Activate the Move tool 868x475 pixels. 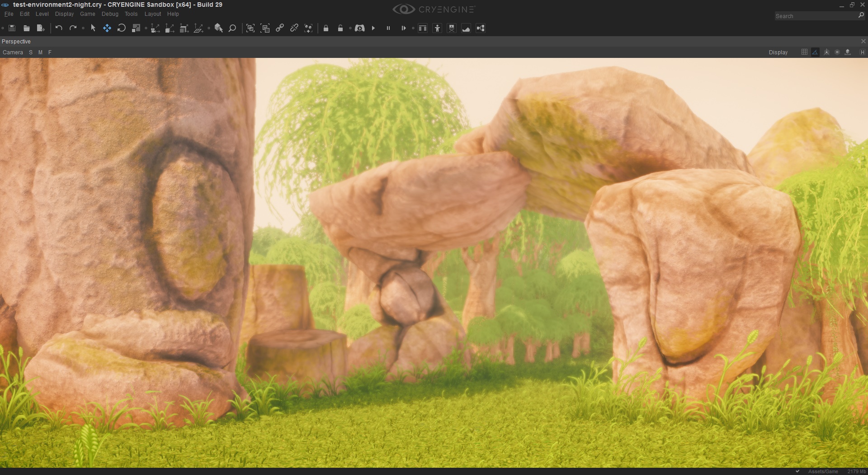(x=107, y=28)
